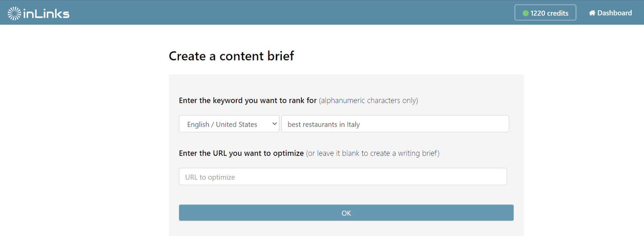Screen dimensions: 644x239
Task: Select the Create a content brief heading
Action: 231,56
